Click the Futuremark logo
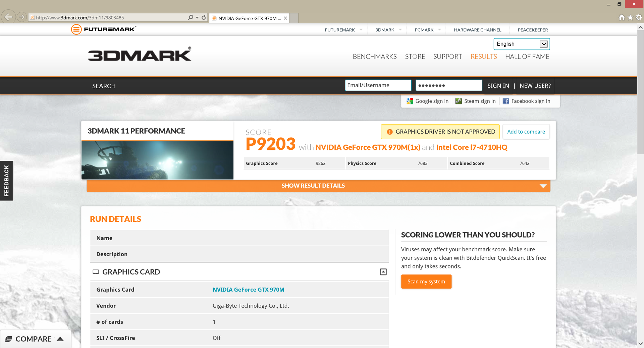Image resolution: width=644 pixels, height=348 pixels. (104, 29)
